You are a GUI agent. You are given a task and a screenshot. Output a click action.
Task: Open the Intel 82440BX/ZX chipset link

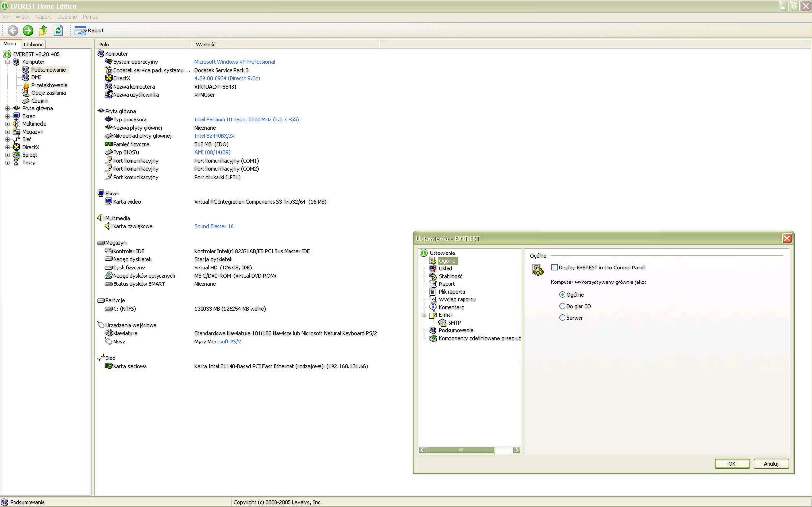click(x=215, y=136)
